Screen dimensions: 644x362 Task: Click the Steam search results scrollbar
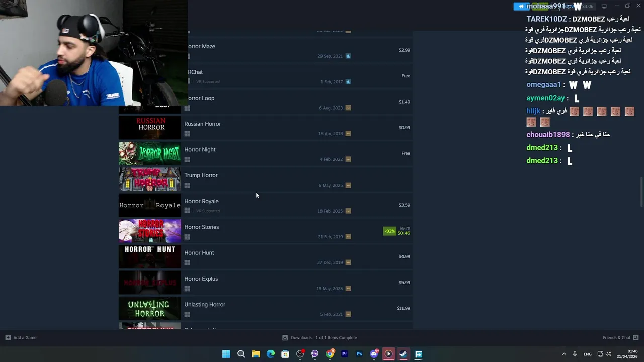[x=641, y=192]
